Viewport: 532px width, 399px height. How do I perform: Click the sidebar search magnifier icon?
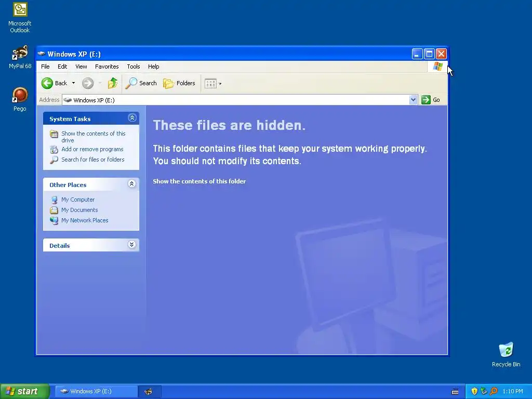coord(54,160)
